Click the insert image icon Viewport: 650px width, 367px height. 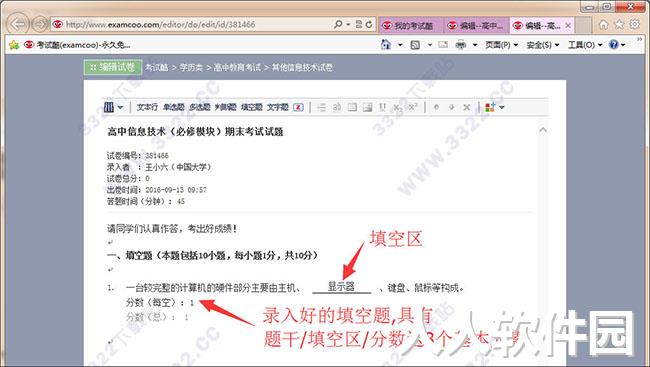click(367, 107)
